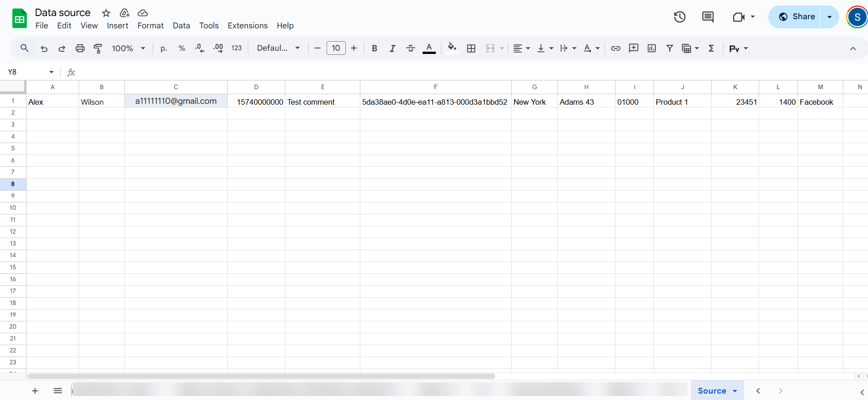Open text rotation dropdown
The height and width of the screenshot is (400, 868).
(591, 48)
